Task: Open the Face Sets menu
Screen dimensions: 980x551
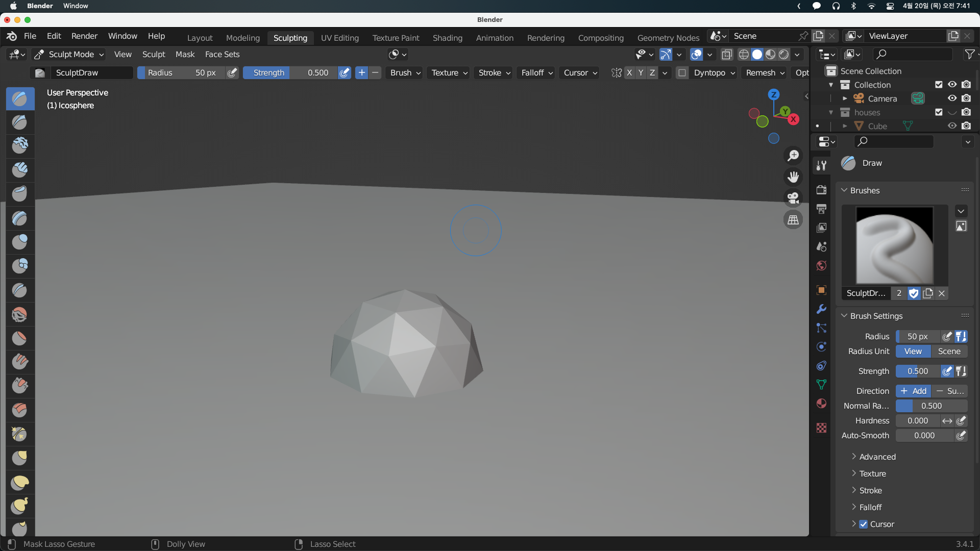Action: pyautogui.click(x=222, y=54)
